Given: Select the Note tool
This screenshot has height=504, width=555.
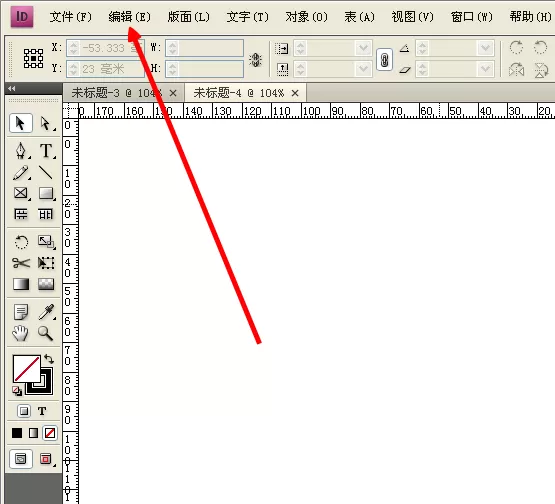Looking at the screenshot, I should point(21,312).
